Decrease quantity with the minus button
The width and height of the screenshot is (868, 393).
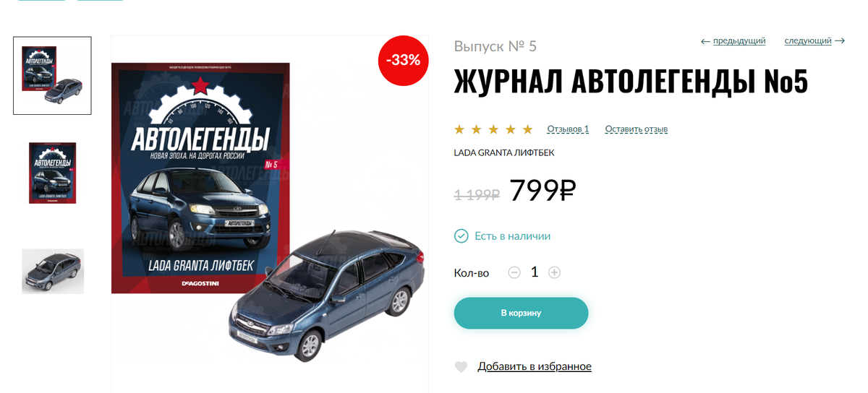tap(514, 272)
